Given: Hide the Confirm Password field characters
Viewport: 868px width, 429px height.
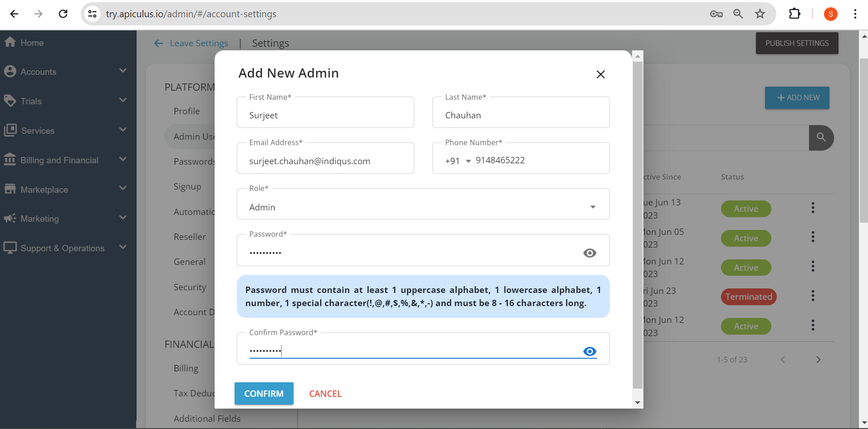Looking at the screenshot, I should [589, 351].
